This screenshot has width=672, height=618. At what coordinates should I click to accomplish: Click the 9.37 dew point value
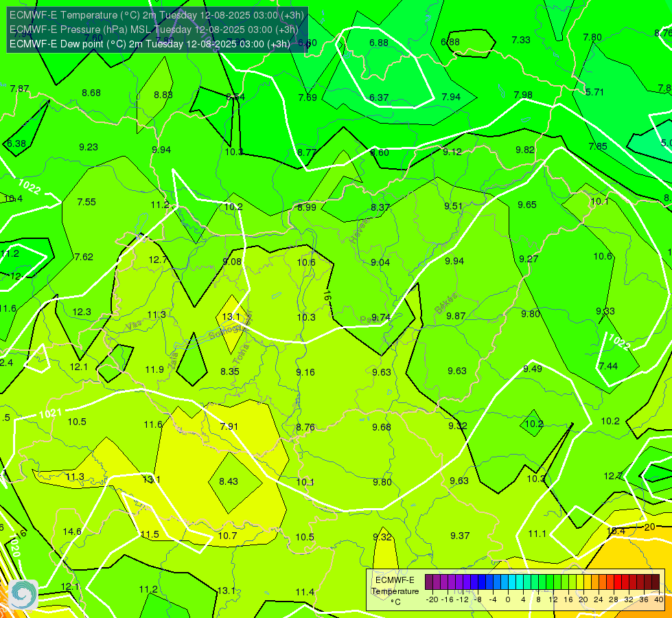click(460, 536)
